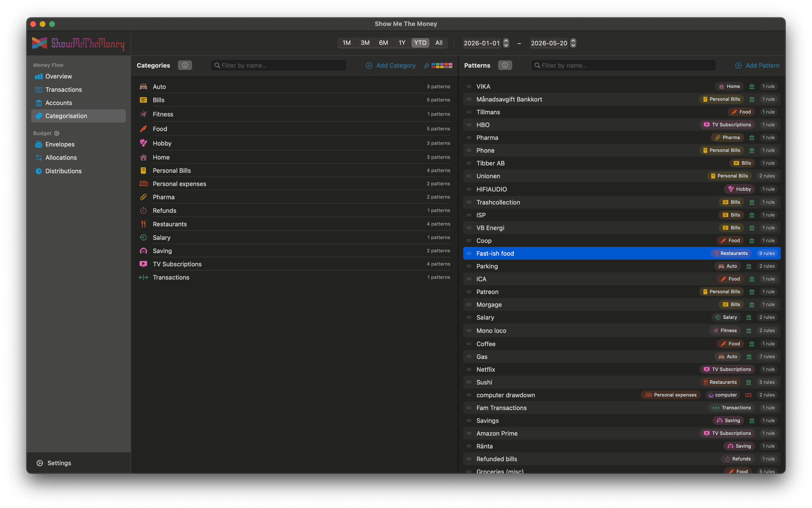The width and height of the screenshot is (812, 508).
Task: Select the Fam Transactions pattern
Action: (622, 408)
